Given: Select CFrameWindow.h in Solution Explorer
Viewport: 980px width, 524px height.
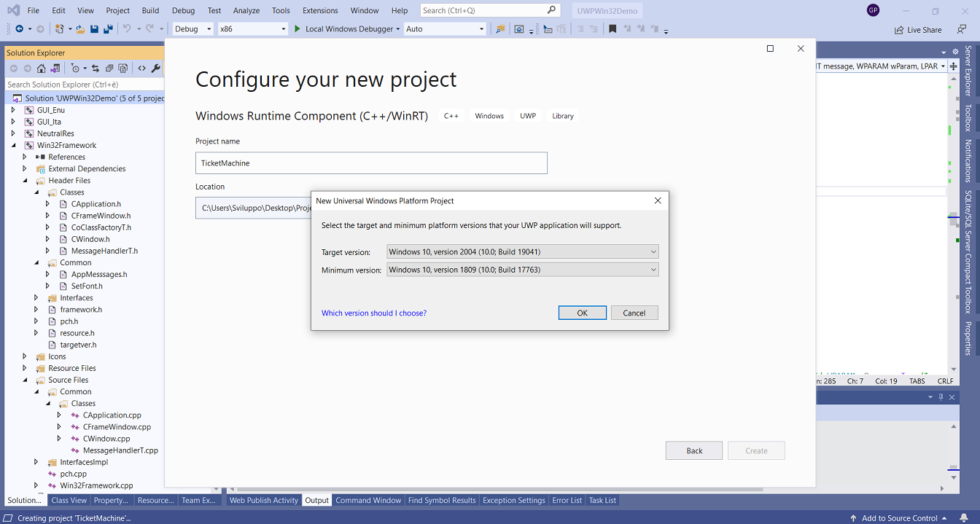Looking at the screenshot, I should click(x=101, y=216).
